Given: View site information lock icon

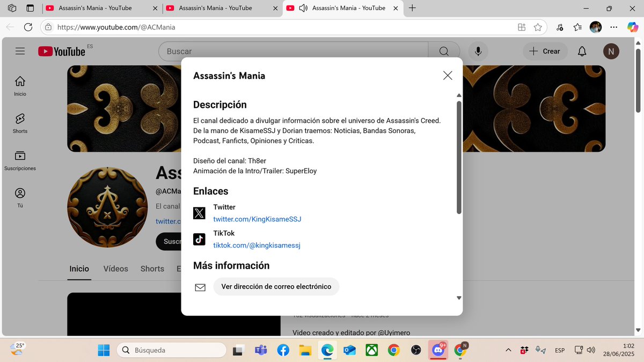Looking at the screenshot, I should pyautogui.click(x=48, y=27).
